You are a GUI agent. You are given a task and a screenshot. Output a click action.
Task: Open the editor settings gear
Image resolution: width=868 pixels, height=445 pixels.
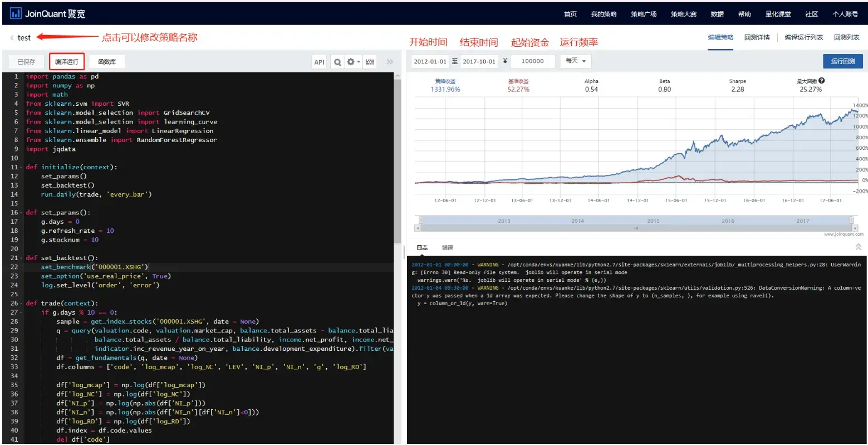353,62
